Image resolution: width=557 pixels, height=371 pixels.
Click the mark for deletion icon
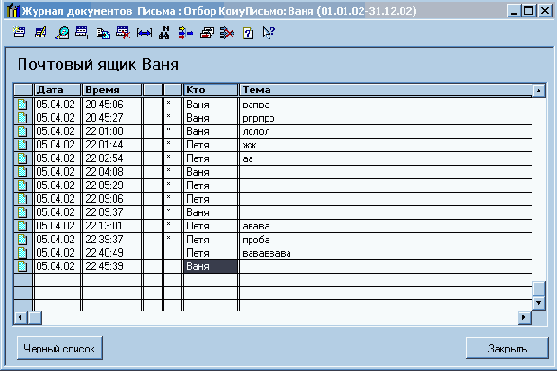click(x=123, y=32)
